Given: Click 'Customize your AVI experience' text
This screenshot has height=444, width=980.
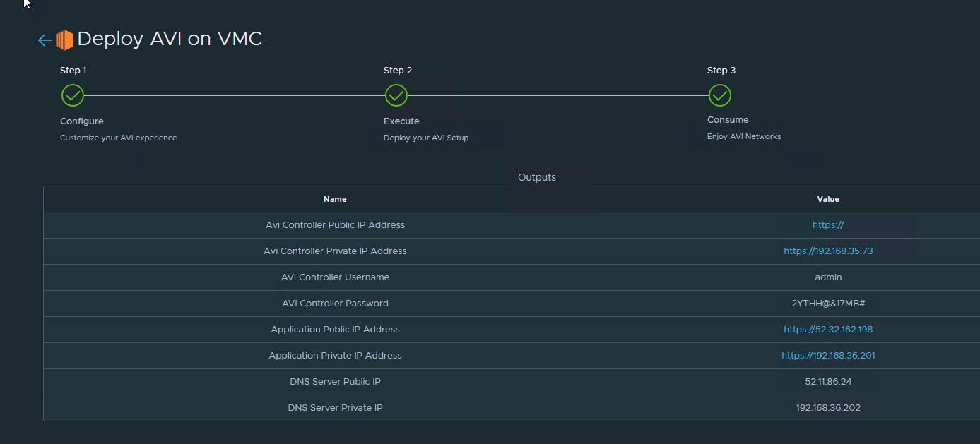Looking at the screenshot, I should tap(119, 138).
